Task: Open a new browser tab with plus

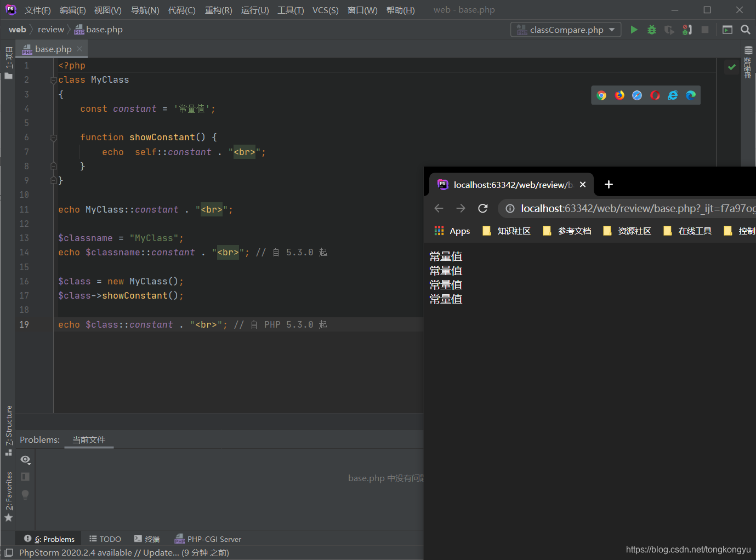Action: point(609,185)
